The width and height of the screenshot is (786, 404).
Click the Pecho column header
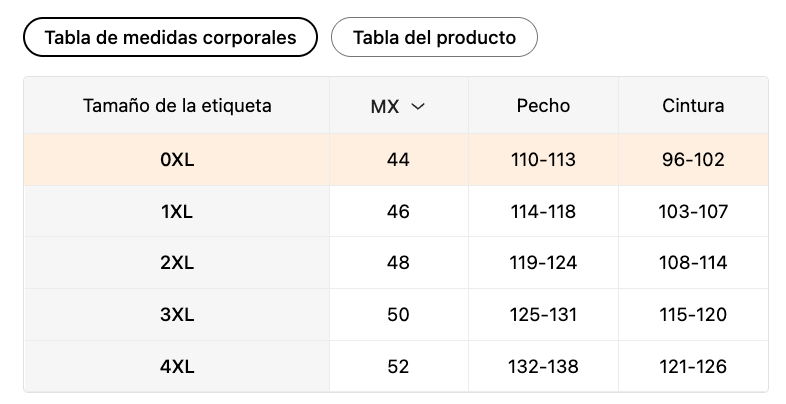pos(543,106)
